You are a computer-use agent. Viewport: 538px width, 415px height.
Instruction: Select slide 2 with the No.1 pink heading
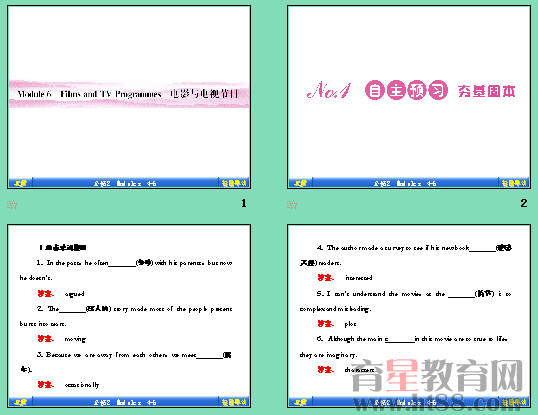409,97
